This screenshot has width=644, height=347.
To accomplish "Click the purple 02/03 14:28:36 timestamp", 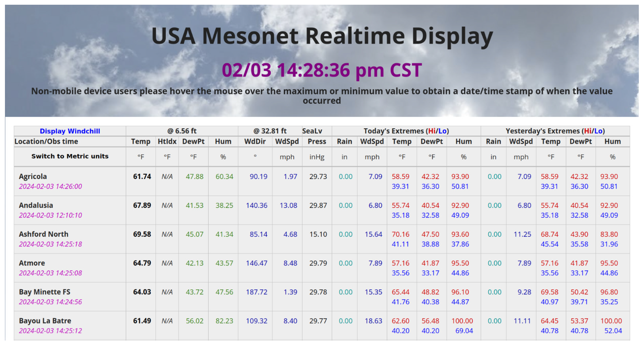I will pyautogui.click(x=322, y=70).
